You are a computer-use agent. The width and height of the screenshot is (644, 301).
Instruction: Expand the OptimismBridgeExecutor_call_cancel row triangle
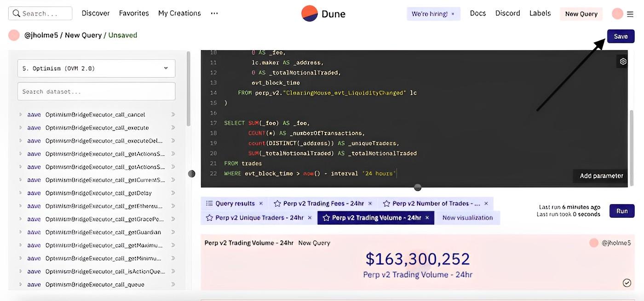(20, 114)
